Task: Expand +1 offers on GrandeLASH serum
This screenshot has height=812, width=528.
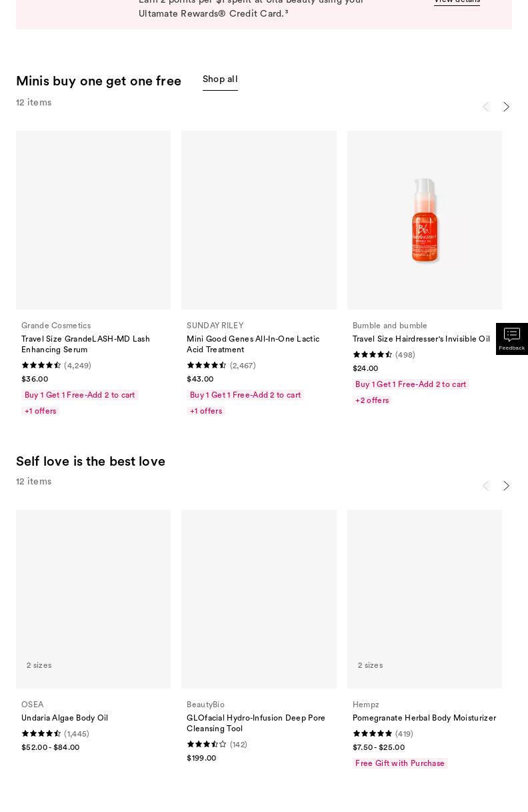Action: click(x=41, y=411)
